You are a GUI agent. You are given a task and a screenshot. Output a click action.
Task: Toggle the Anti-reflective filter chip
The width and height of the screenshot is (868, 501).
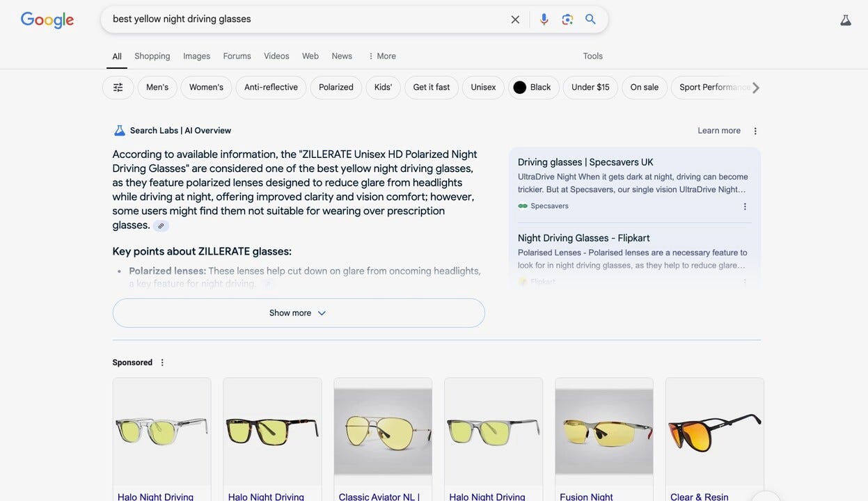tap(271, 88)
